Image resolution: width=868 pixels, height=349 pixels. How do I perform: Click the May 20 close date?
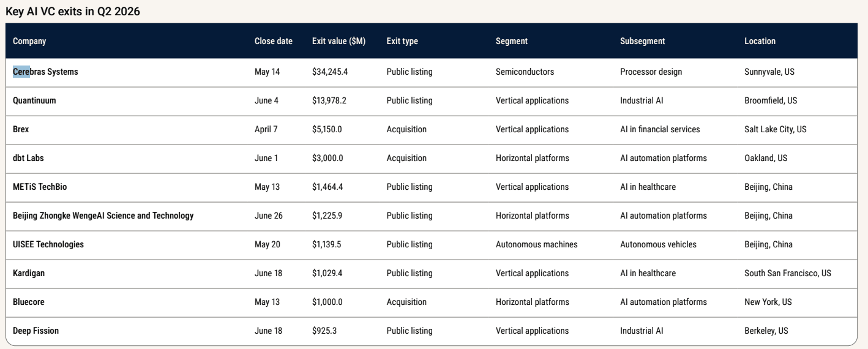tap(268, 244)
